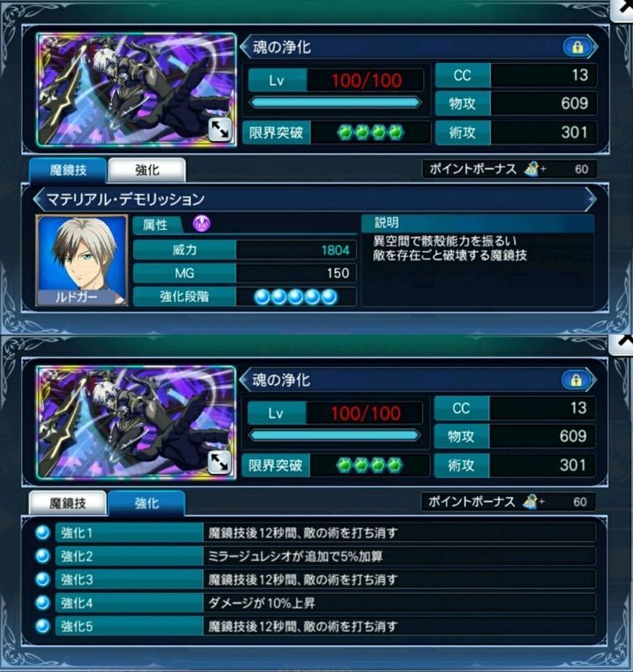Click the blue orb beside 強化5

pyautogui.click(x=43, y=626)
